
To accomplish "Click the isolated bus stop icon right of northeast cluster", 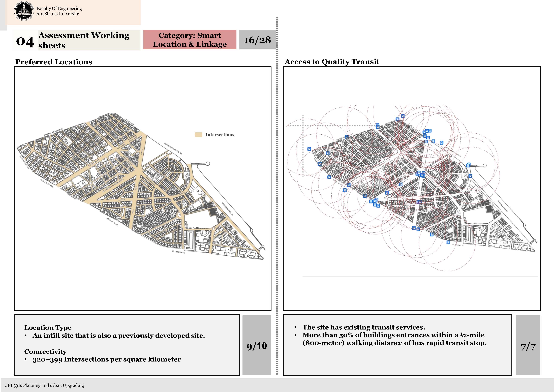I will [441, 143].
